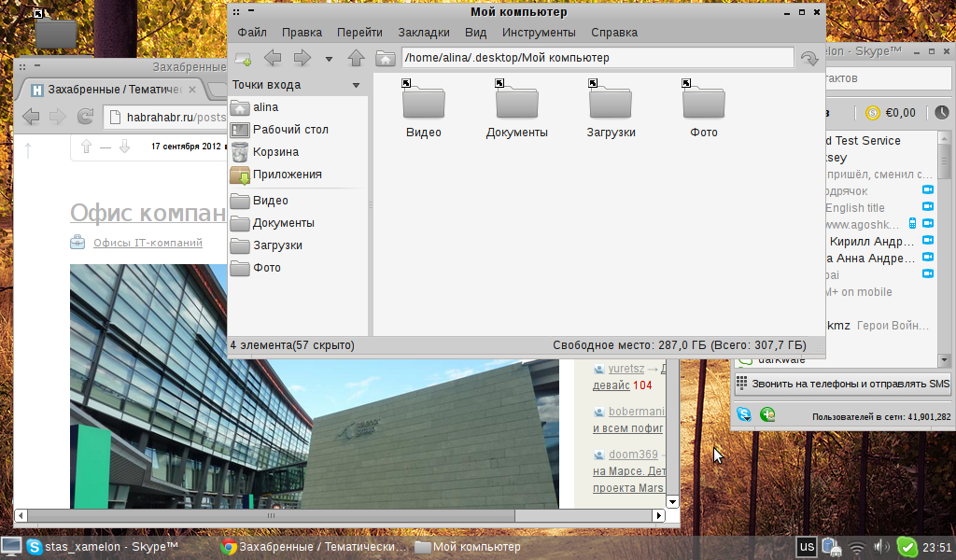Click the folder shortcut icon on the desktop
Screen dimensions: 956x560
coord(55,29)
